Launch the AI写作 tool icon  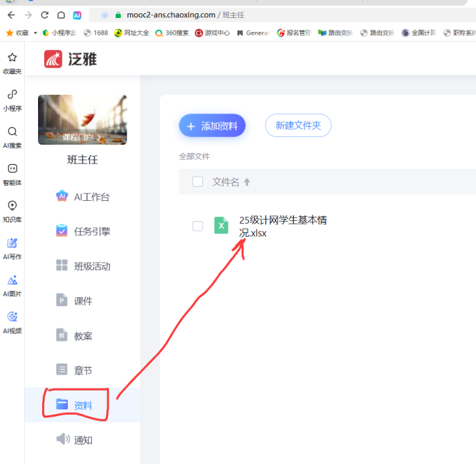(x=12, y=243)
